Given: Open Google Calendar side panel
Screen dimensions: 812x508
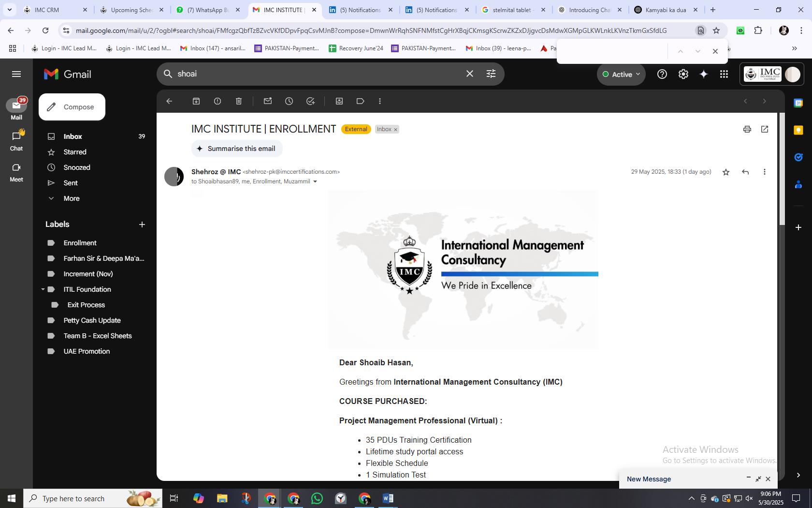Looking at the screenshot, I should [x=798, y=103].
